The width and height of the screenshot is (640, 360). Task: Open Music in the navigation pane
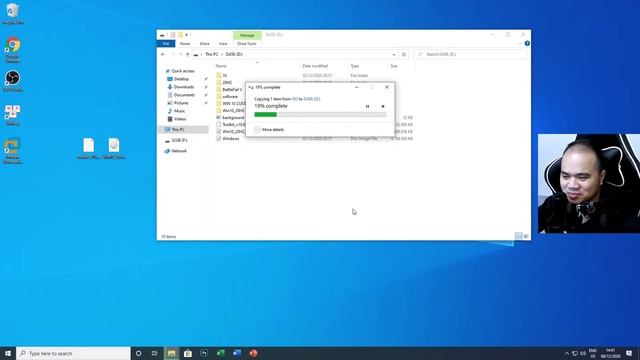coord(176,111)
